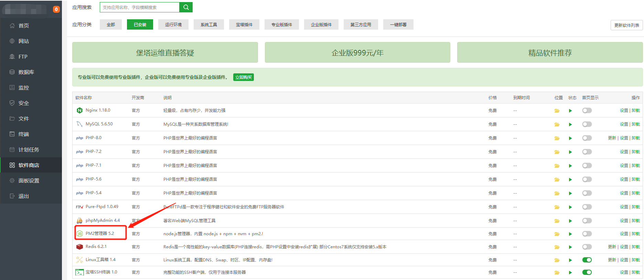Open the Pure-Ftpd folder location icon
The width and height of the screenshot is (644, 280).
pyautogui.click(x=557, y=207)
